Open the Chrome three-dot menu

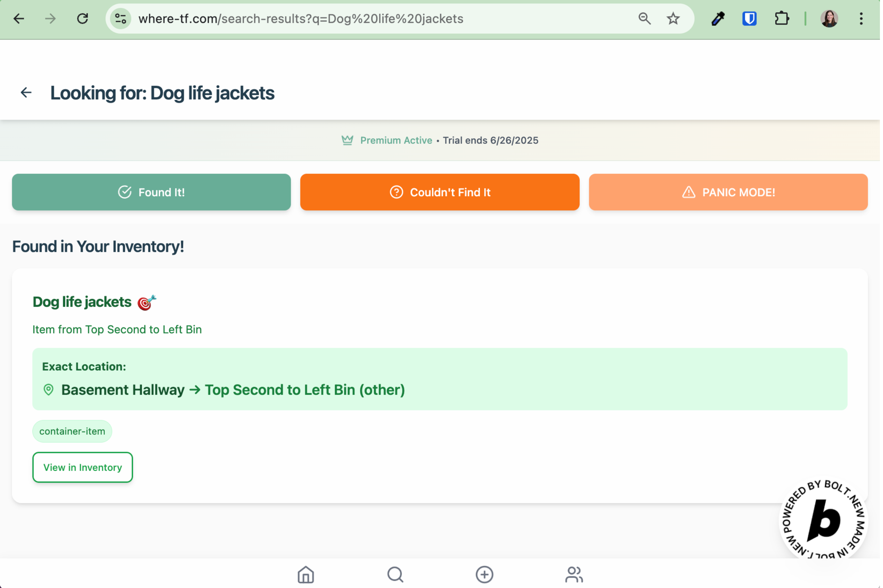861,18
